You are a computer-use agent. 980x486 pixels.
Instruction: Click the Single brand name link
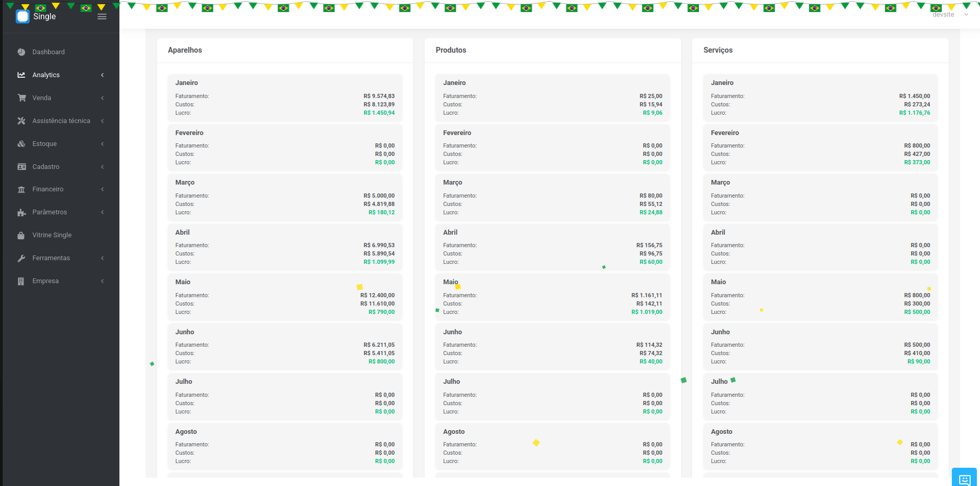(44, 17)
